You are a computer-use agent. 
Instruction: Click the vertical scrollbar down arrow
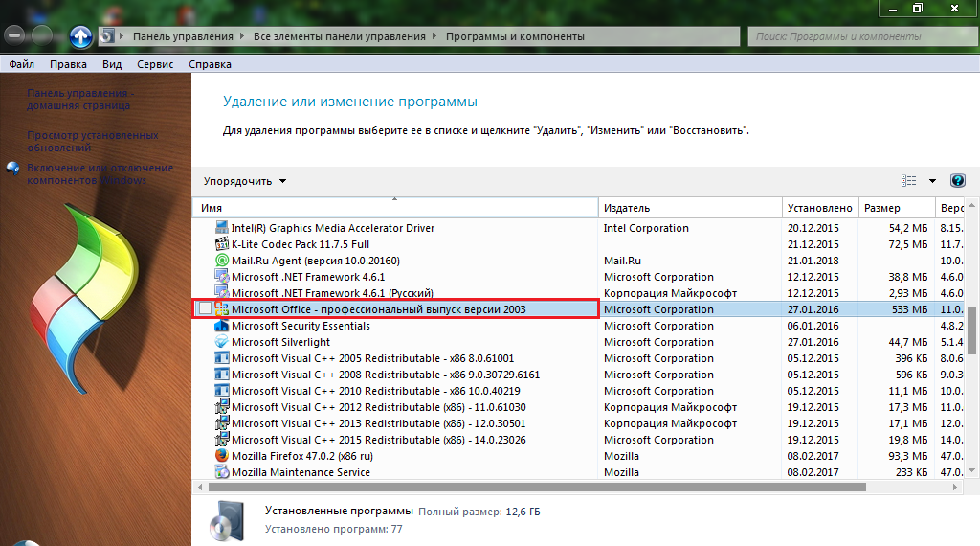click(x=971, y=471)
